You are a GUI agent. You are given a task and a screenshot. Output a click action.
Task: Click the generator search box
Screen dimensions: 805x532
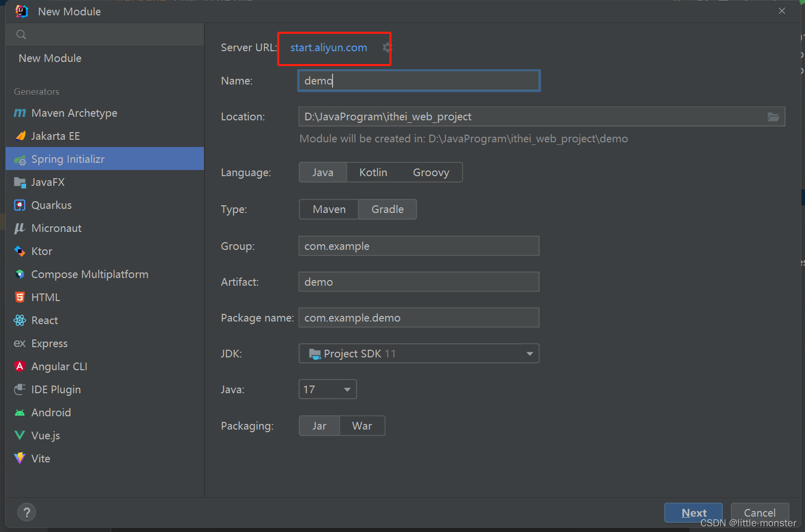pyautogui.click(x=105, y=35)
